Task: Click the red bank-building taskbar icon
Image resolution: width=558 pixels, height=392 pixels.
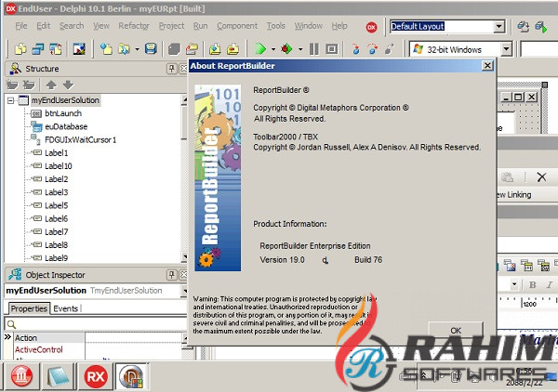Action: click(x=21, y=376)
